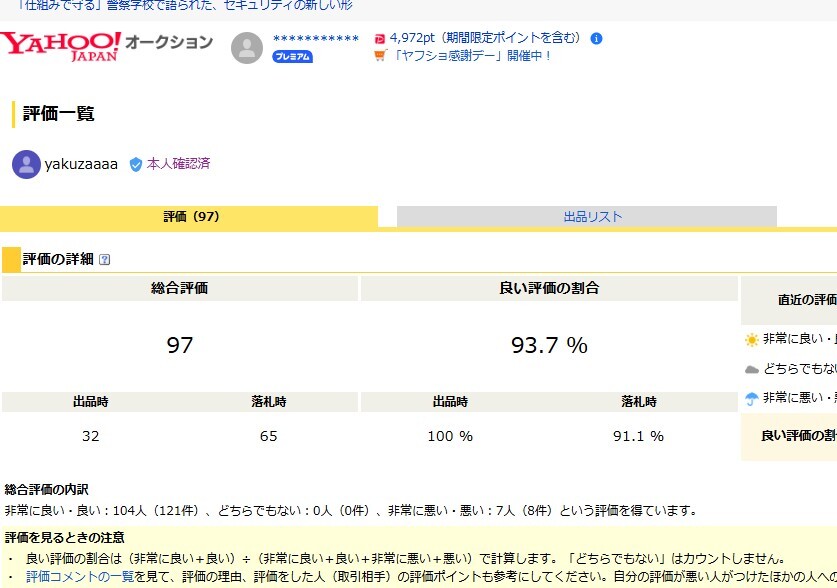Click the 本人確認済 label
Image resolution: width=837 pixels, height=588 pixels.
[x=178, y=164]
